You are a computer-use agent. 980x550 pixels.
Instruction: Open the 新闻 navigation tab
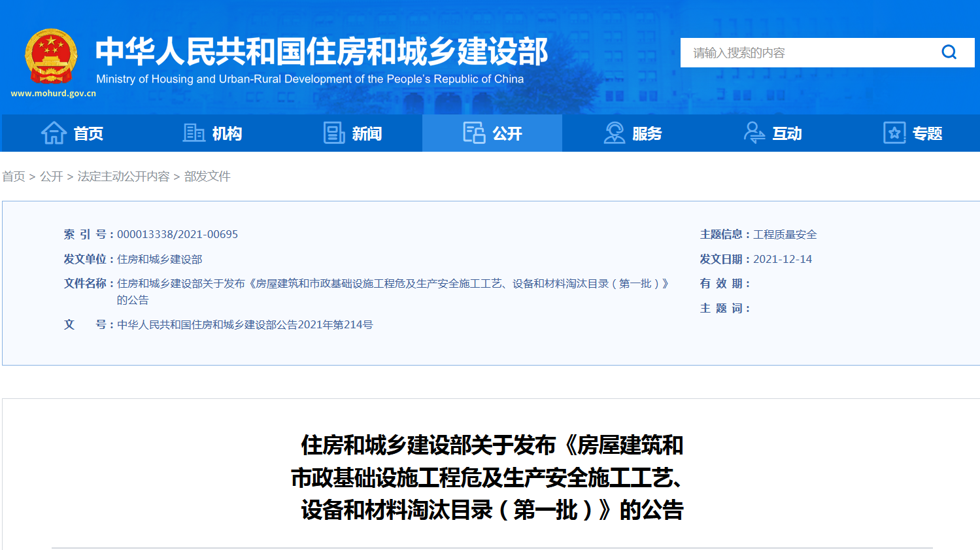coord(352,133)
